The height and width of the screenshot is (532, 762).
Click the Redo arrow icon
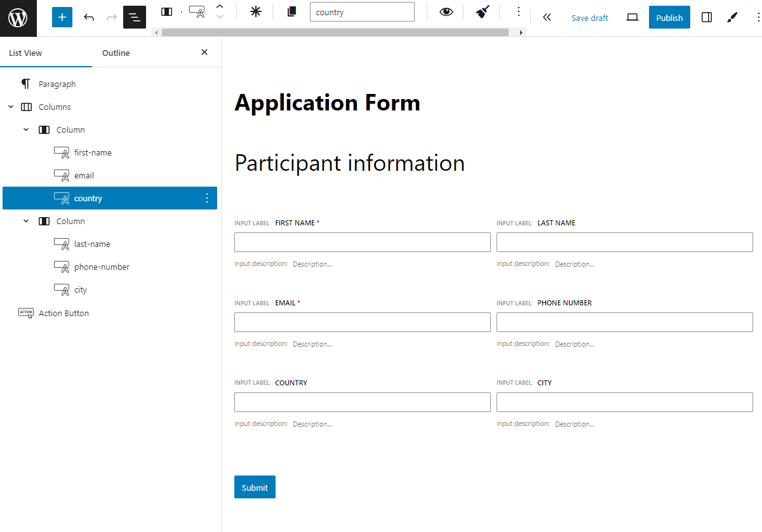[111, 17]
